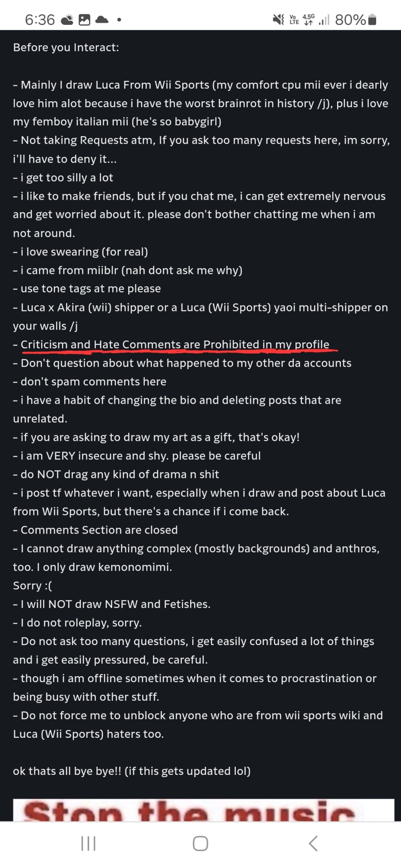Tap the 6:36 clock in status bar
This screenshot has width=401, height=868.
click(x=40, y=20)
